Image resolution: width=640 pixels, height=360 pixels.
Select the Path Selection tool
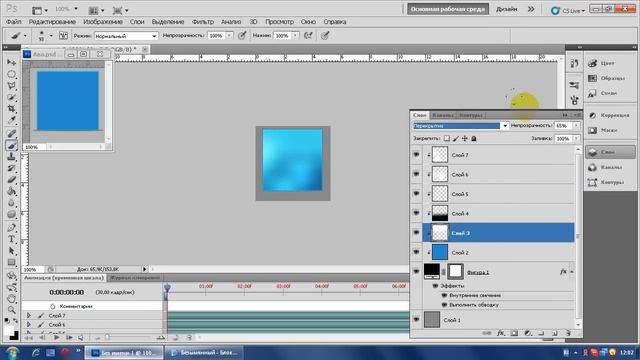click(11, 251)
